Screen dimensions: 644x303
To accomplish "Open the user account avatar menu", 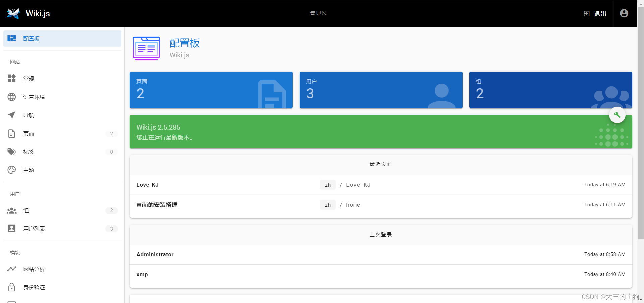I will [x=624, y=13].
